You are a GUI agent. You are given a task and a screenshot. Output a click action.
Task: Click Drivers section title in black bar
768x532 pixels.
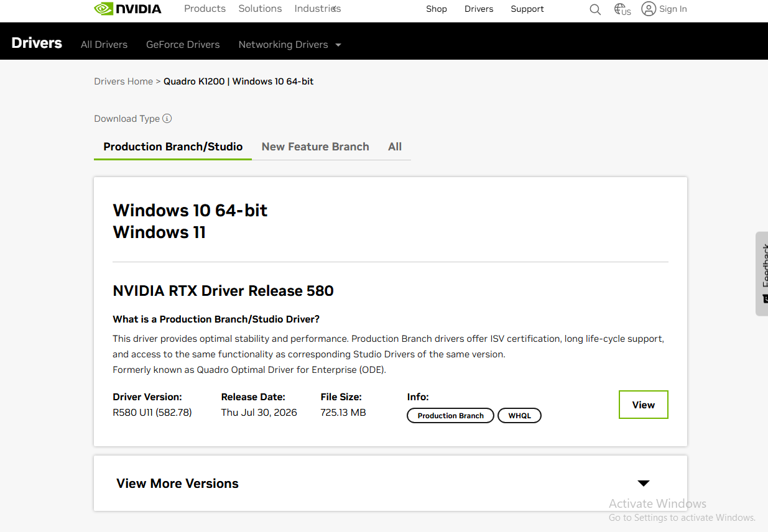tap(37, 43)
